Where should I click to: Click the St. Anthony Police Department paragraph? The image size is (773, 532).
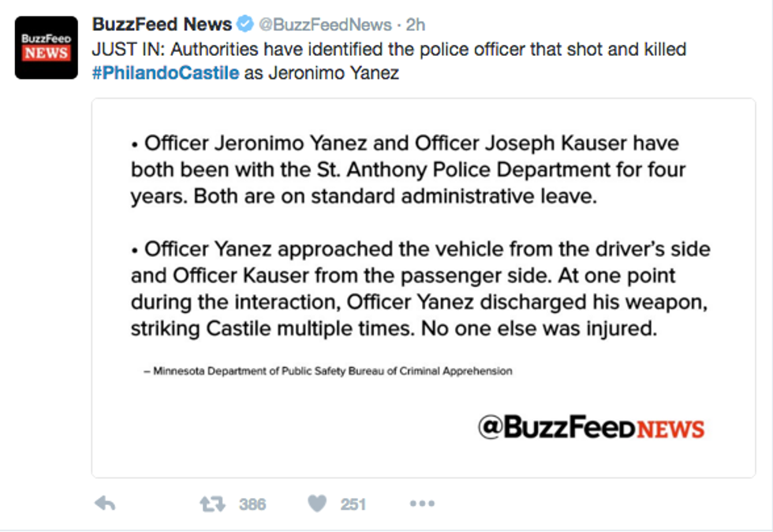[408, 169]
